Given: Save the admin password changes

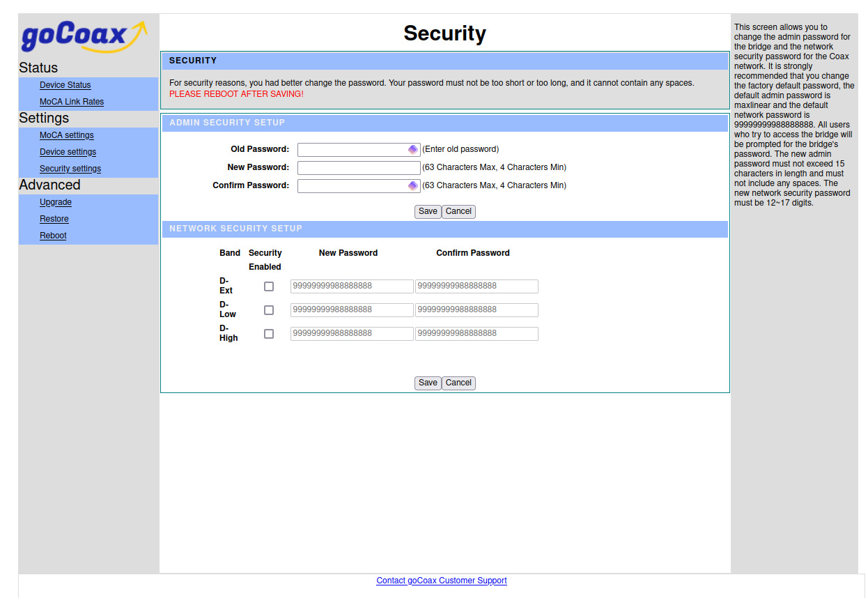Looking at the screenshot, I should 428,211.
